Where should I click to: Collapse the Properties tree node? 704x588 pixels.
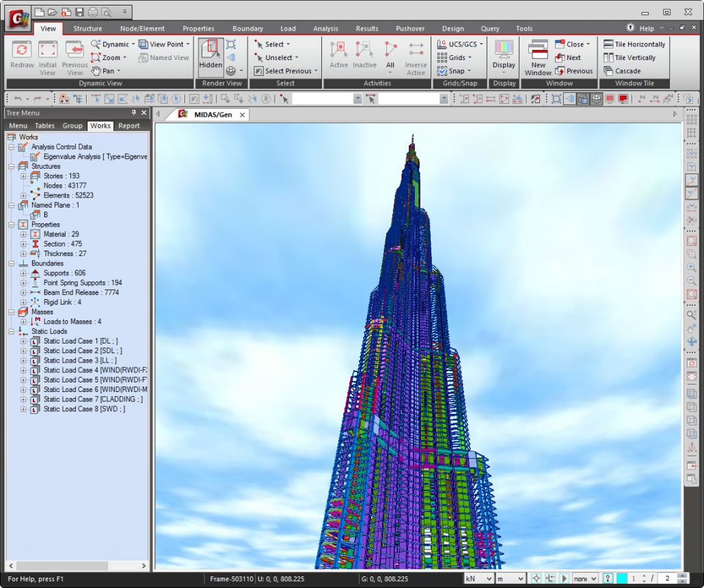click(x=11, y=225)
